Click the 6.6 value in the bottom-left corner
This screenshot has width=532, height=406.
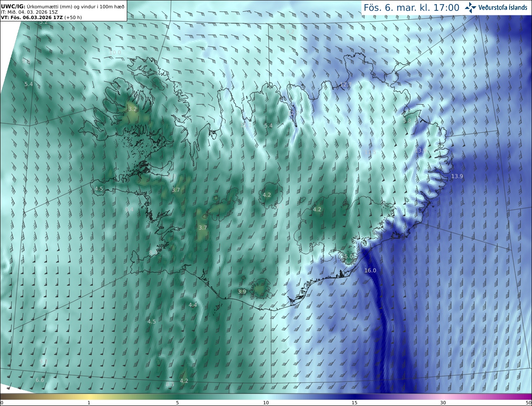[x=40, y=380]
